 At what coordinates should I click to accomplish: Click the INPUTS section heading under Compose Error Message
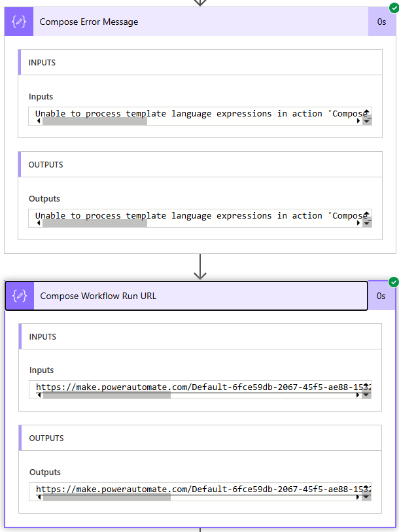42,63
